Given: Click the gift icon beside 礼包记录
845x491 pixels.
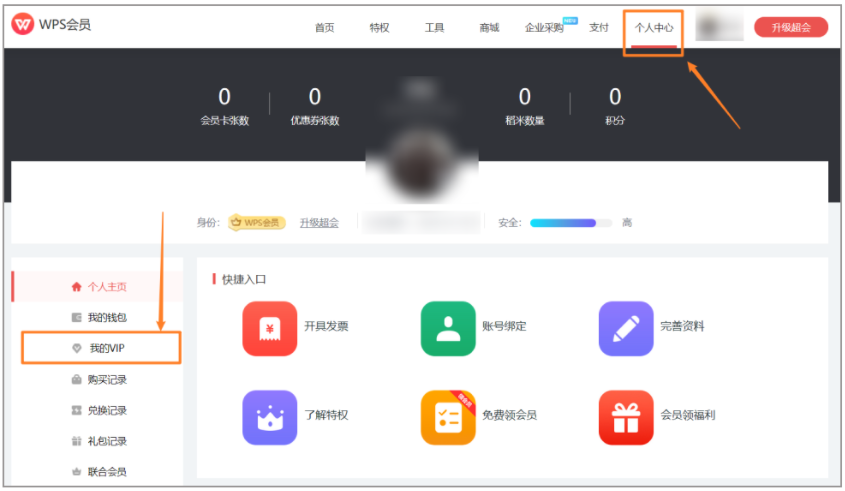Looking at the screenshot, I should (77, 441).
